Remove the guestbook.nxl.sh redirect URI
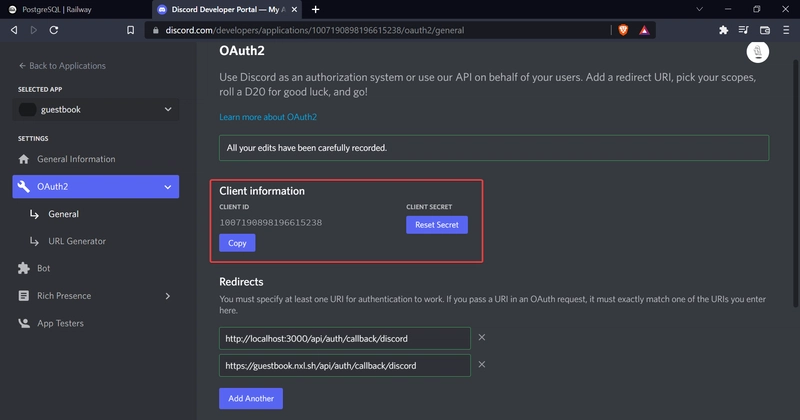 tap(482, 364)
